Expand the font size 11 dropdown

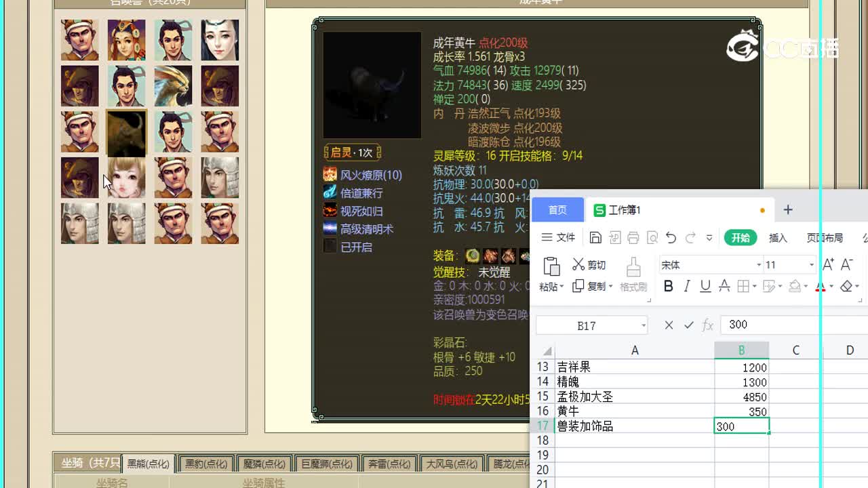click(811, 265)
